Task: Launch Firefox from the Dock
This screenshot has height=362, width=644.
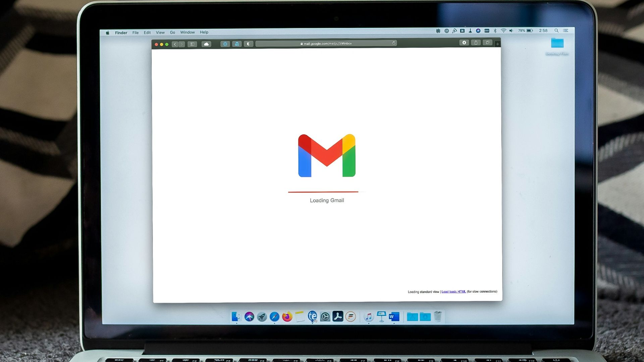Action: click(x=287, y=316)
